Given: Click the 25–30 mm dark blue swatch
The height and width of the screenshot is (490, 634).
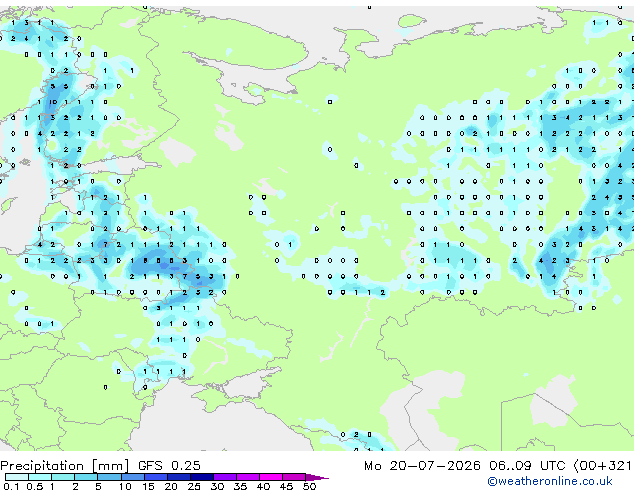Looking at the screenshot, I should coord(202,477).
